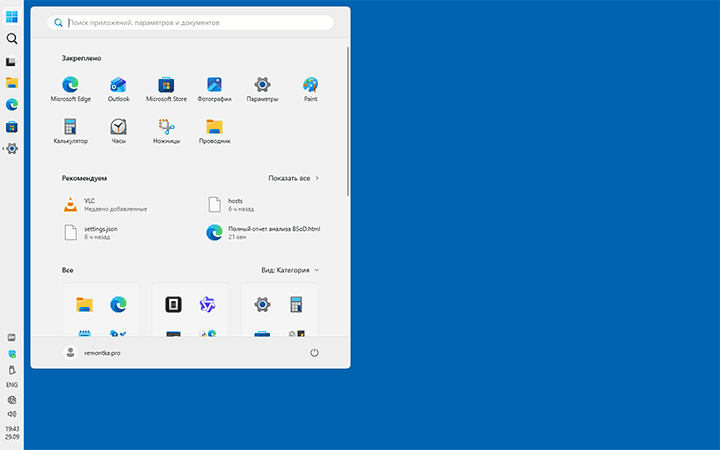Open remontka.pro user account menu
The height and width of the screenshot is (450, 720).
pyautogui.click(x=92, y=353)
